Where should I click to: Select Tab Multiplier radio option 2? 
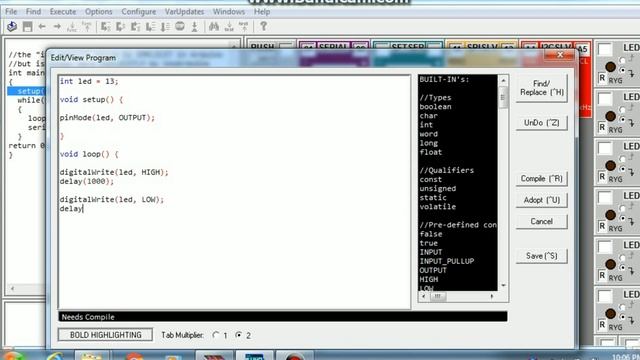click(239, 335)
